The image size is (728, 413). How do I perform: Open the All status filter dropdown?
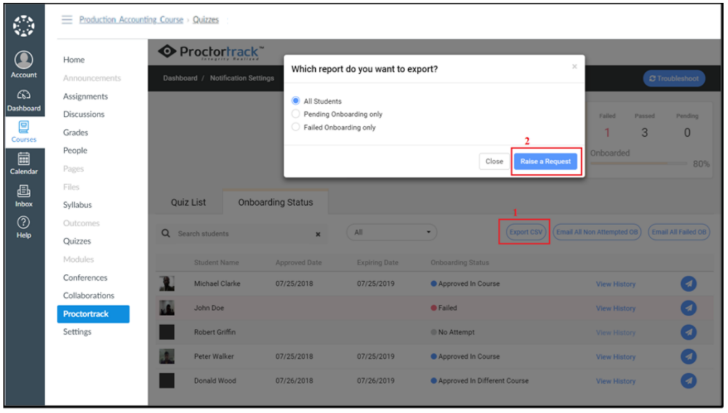(x=391, y=232)
